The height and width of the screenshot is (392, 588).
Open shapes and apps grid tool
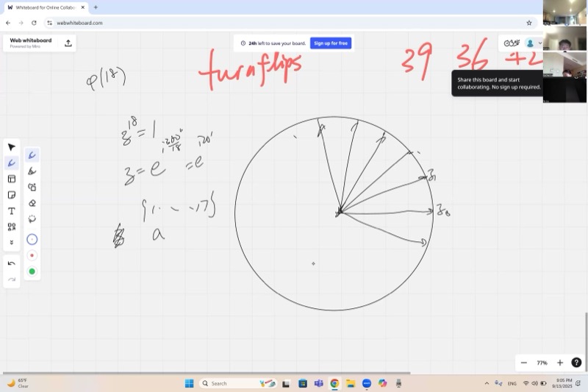12,227
